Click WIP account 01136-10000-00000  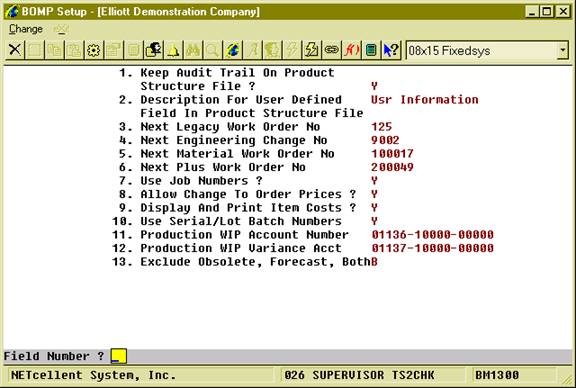coord(432,235)
